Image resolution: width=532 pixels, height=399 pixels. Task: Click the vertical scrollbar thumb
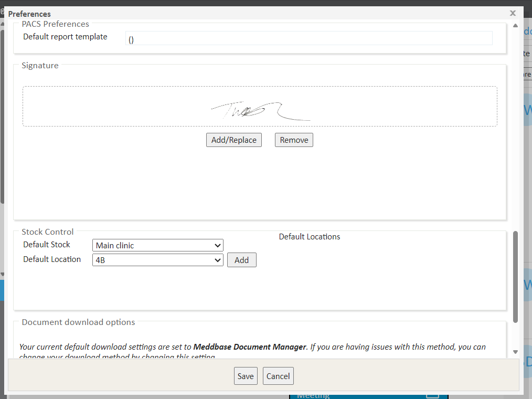pos(515,276)
